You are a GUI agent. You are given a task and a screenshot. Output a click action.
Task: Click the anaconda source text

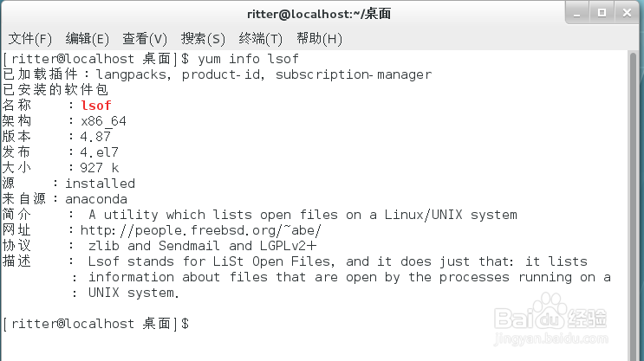click(96, 199)
